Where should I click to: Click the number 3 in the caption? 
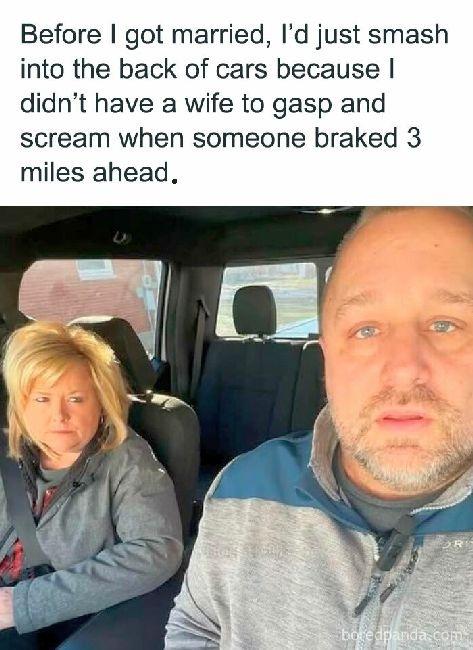(x=413, y=138)
